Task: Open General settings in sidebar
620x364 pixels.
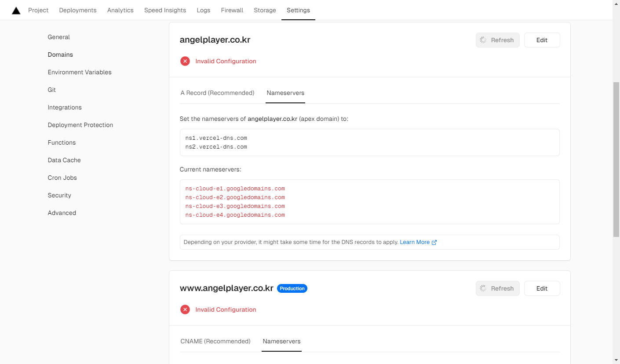Action: pyautogui.click(x=59, y=37)
